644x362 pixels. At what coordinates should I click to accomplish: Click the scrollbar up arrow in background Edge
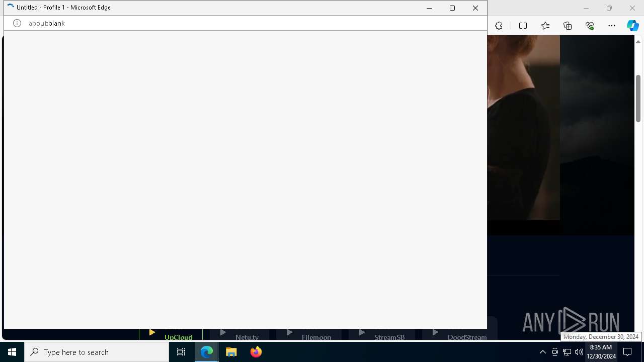click(x=638, y=41)
